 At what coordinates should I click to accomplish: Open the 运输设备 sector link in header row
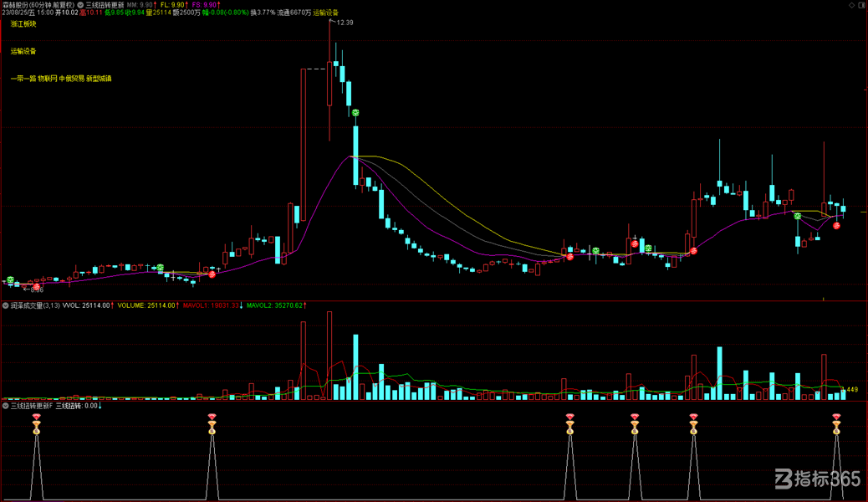[325, 13]
